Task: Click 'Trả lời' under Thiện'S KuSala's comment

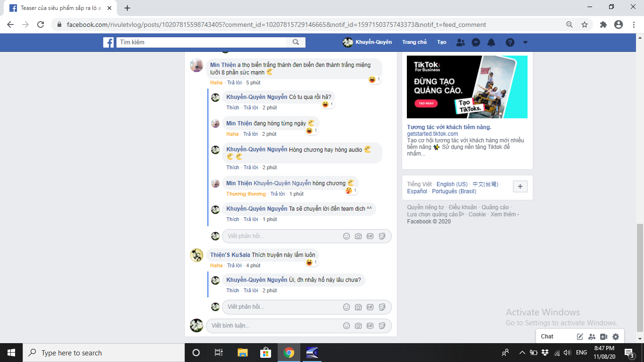Action: pyautogui.click(x=234, y=265)
